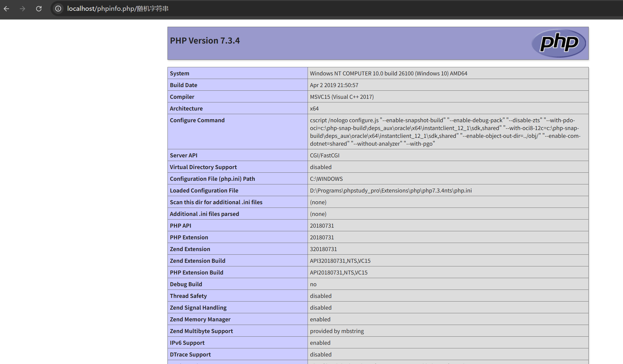Click the C:\WINDOWS value
The width and height of the screenshot is (623, 364).
pos(326,179)
